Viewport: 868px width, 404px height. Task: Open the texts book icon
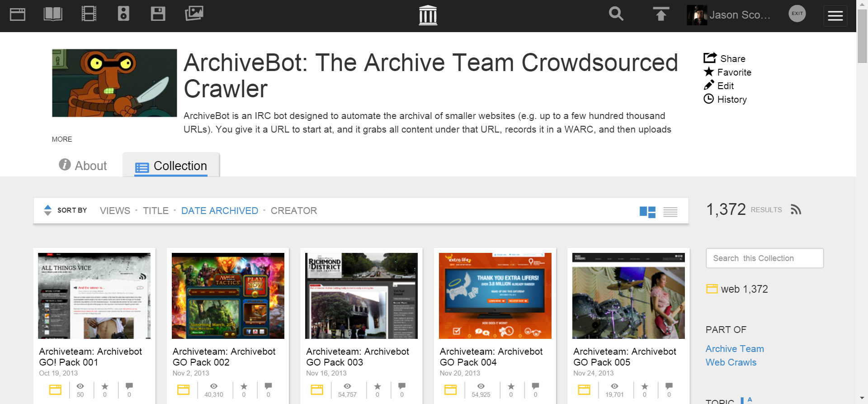tap(53, 14)
